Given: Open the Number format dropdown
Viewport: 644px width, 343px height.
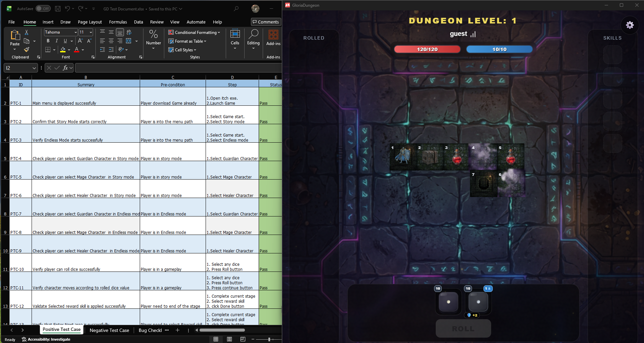Looking at the screenshot, I should [x=154, y=40].
